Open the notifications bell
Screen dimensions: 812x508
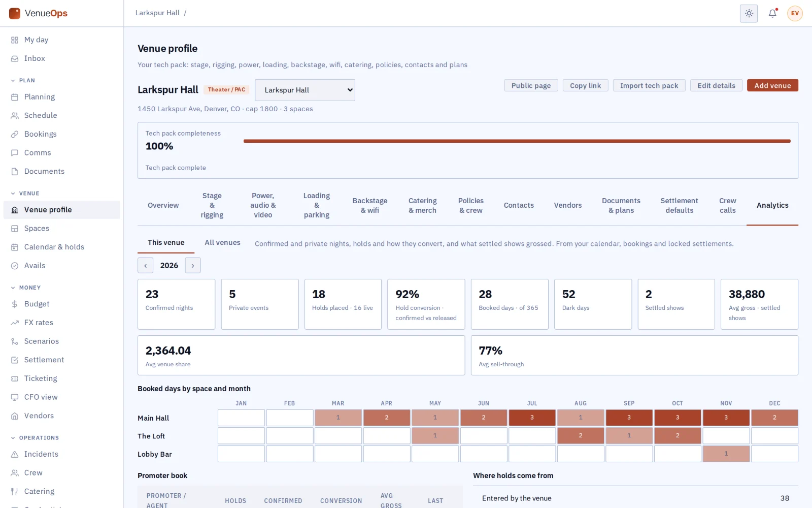coord(772,13)
